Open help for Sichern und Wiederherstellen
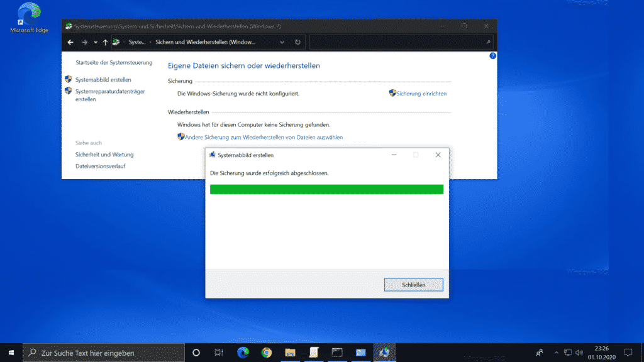Viewport: 644px width, 362px height. 492,56
